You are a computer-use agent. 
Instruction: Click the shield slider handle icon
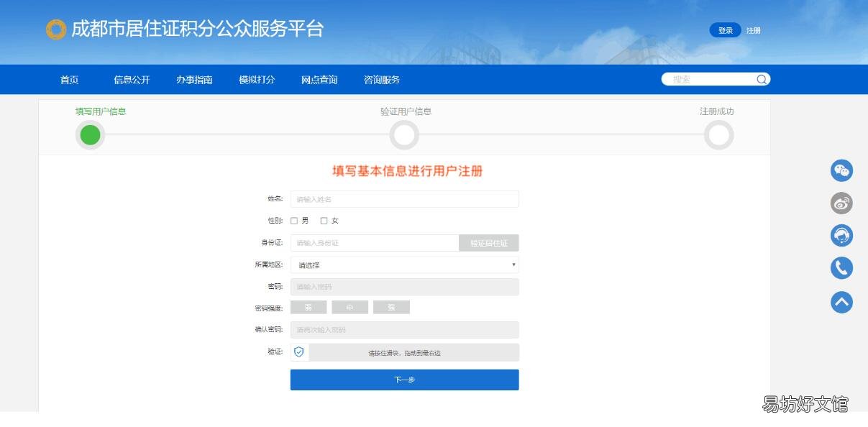(299, 352)
